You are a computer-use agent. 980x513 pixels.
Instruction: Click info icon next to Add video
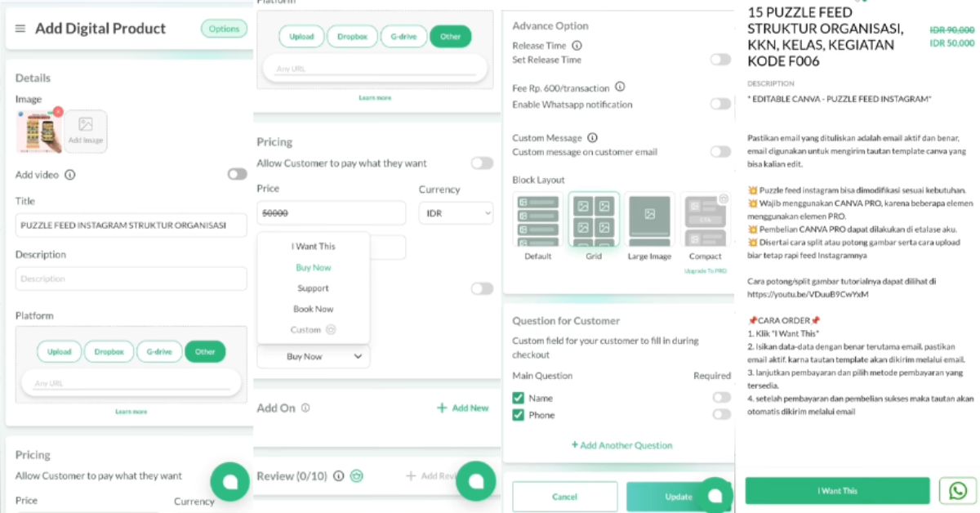click(x=70, y=175)
